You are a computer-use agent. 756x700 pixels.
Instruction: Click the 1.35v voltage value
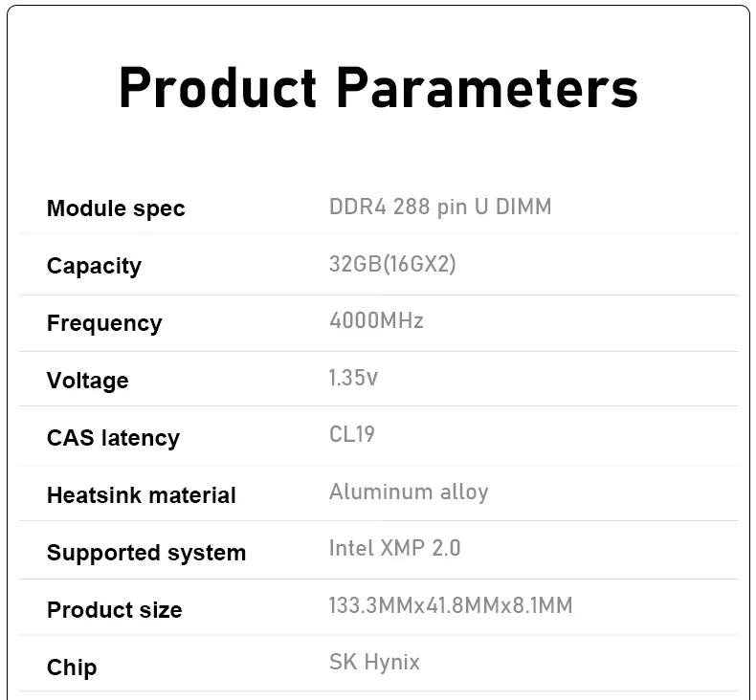tap(353, 378)
